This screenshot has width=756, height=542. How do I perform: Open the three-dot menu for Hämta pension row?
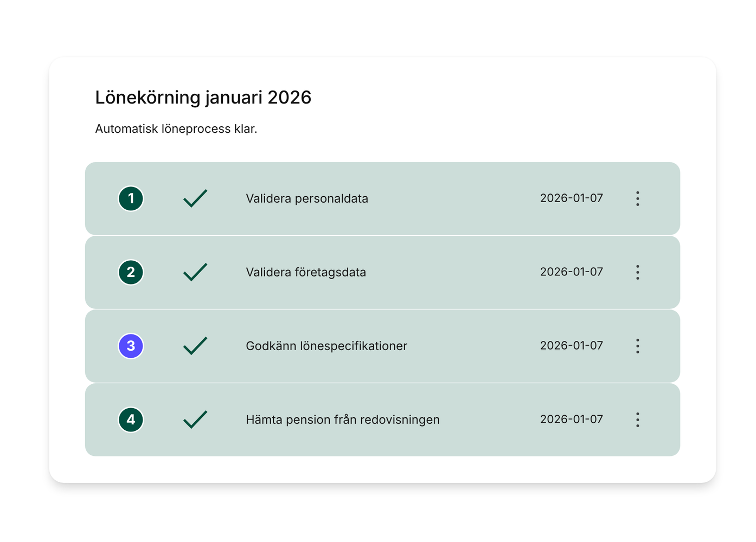coord(637,420)
